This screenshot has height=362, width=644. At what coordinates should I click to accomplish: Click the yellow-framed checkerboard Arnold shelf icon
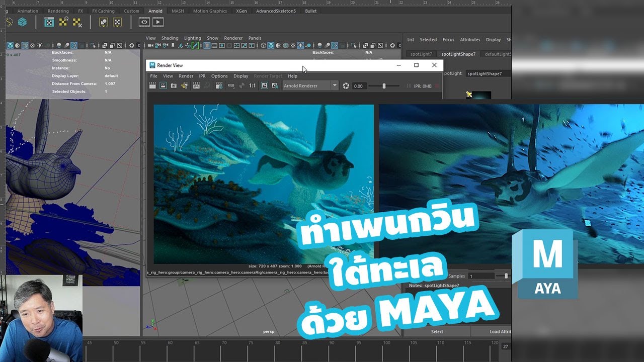coord(117,22)
